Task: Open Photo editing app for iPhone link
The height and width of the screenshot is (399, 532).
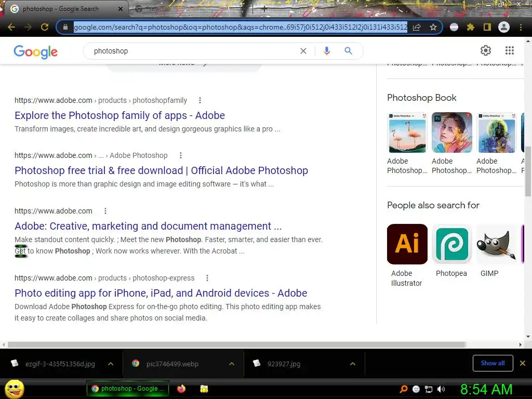Action: pyautogui.click(x=161, y=293)
